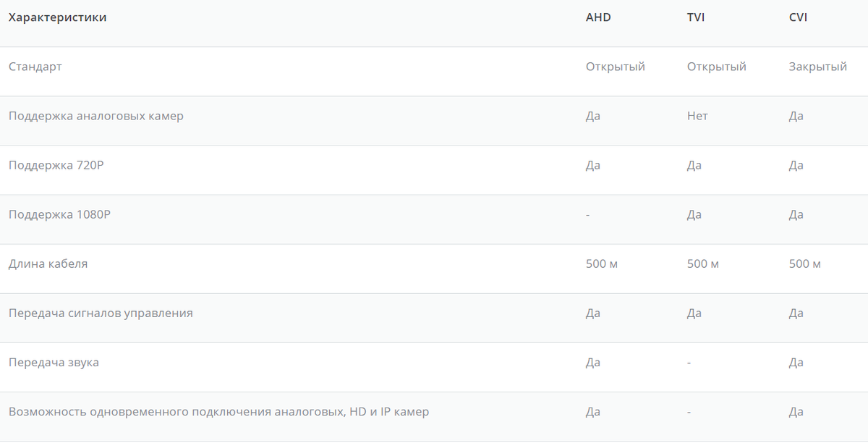Click the Длина кабеля row label

tap(48, 263)
